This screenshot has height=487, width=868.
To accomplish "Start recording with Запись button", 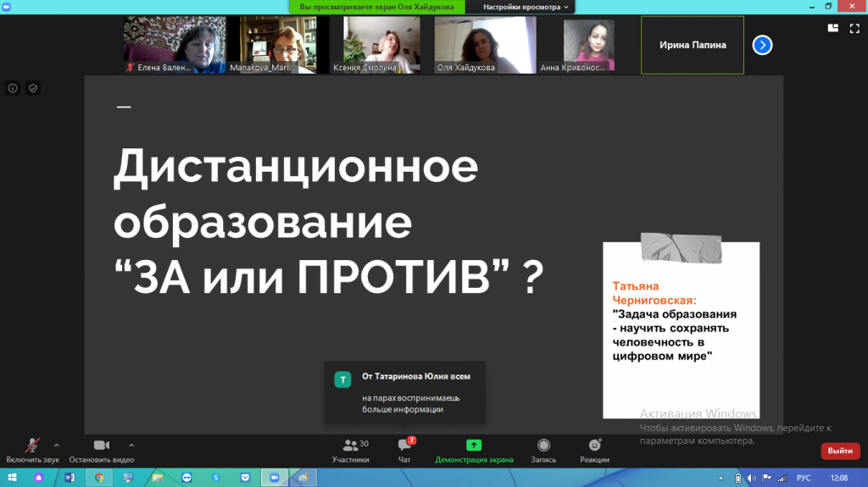I will tap(543, 450).
